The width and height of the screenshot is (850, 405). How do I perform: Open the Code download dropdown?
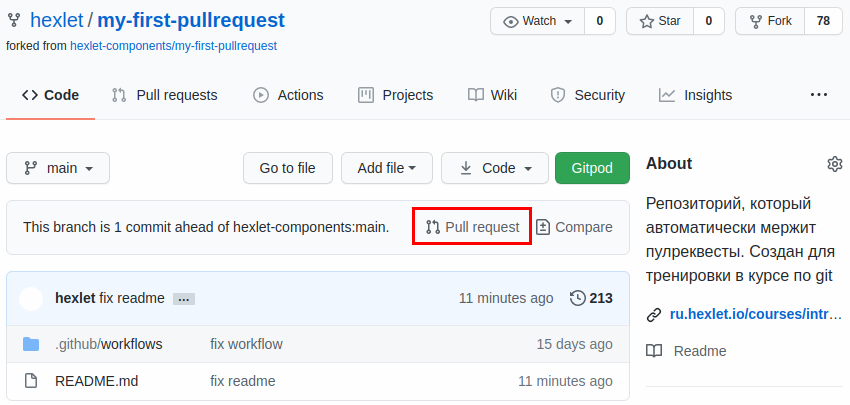pyautogui.click(x=495, y=168)
